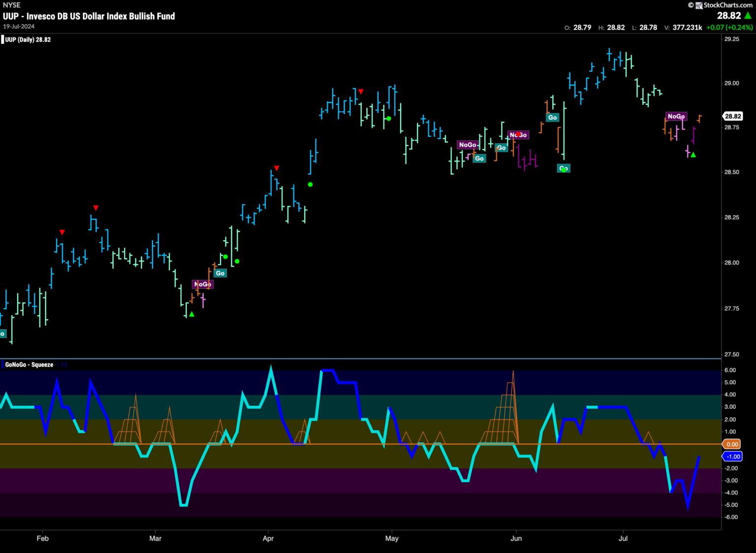Select the GoNoGo - Squeeze indicator label
Viewport: 756px width, 553px height.
click(29, 365)
